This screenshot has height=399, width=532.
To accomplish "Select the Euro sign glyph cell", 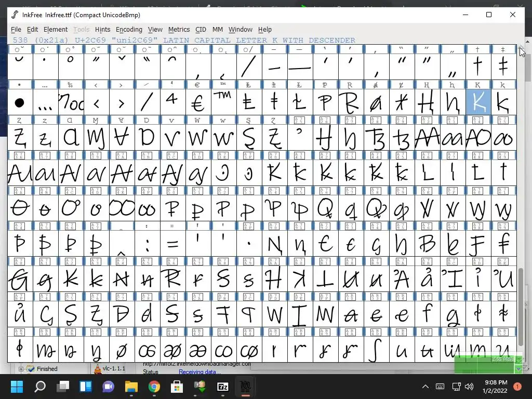I will (198, 102).
